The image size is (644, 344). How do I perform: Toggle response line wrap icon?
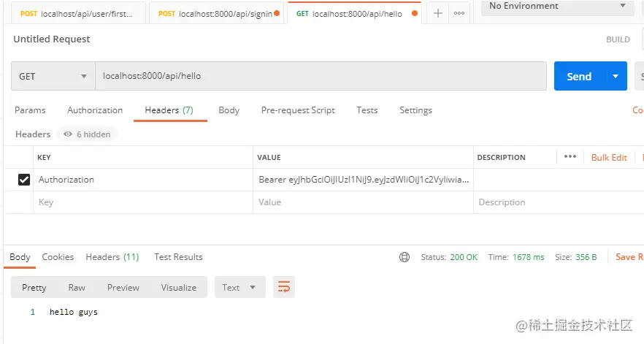coord(284,287)
